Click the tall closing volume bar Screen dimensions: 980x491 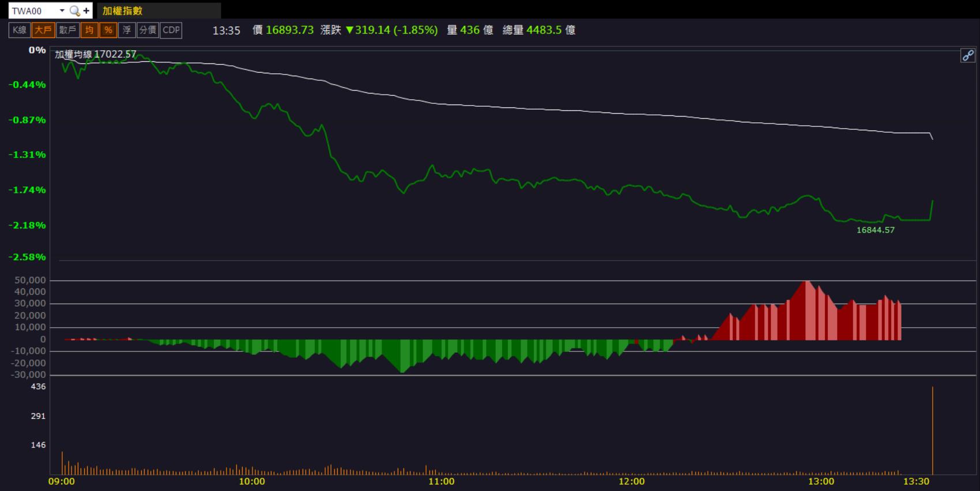932,430
